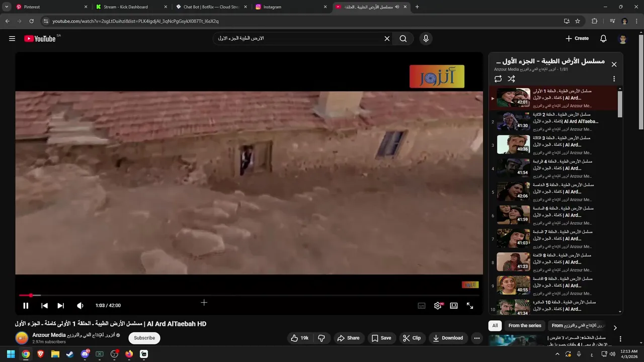
Task: Close the playlist panel
Action: click(x=614, y=64)
